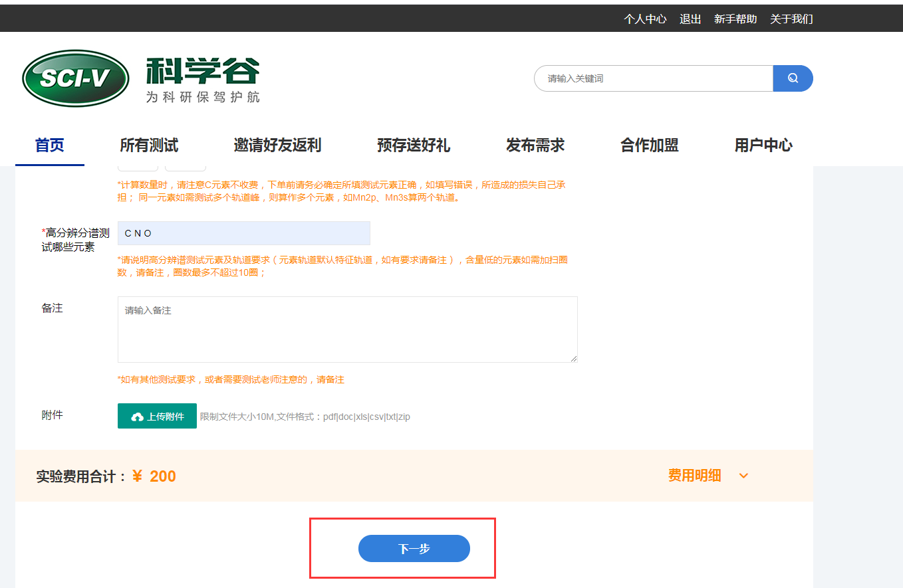Click the elements field containing C N O
Screen dimensions: 903x588
(x=243, y=233)
